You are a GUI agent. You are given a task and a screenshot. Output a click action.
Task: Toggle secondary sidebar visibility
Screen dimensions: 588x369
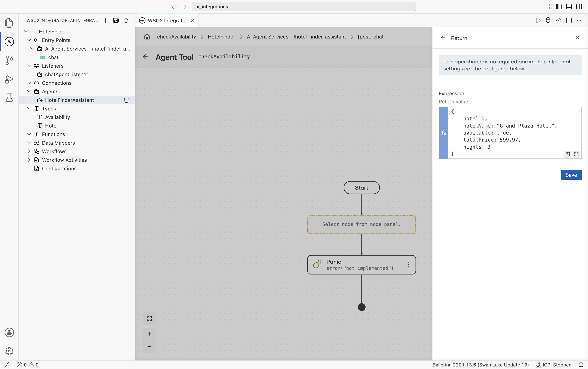pos(579,7)
